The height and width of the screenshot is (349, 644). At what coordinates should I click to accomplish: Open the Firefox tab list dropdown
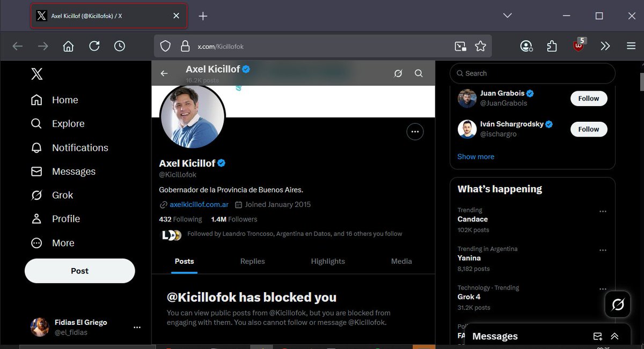[x=507, y=16]
